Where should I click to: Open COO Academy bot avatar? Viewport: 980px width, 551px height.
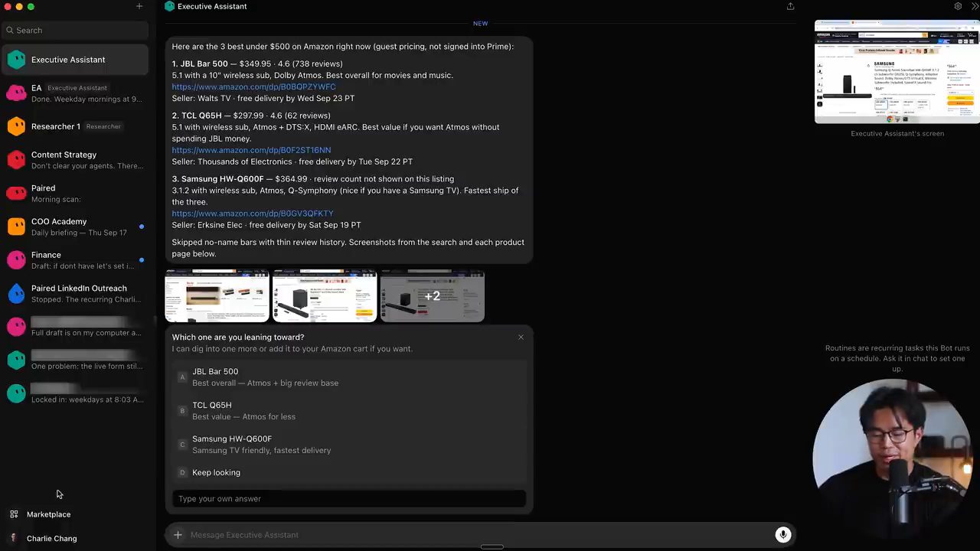16,227
